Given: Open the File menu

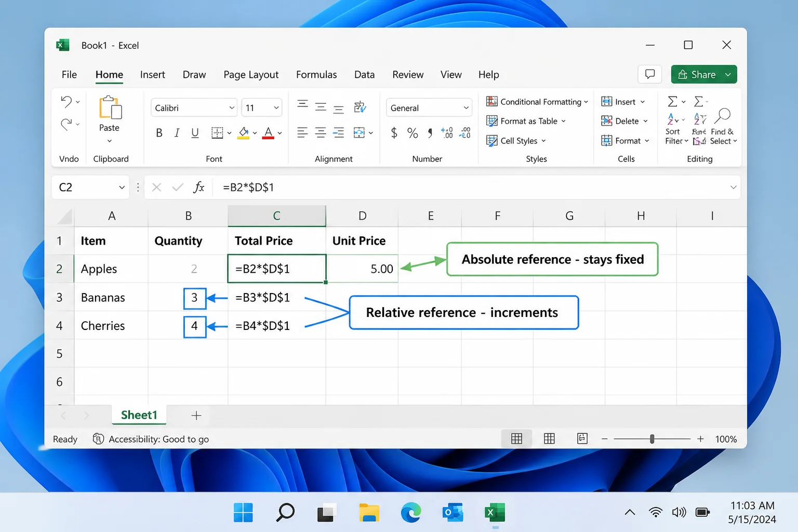Looking at the screenshot, I should click(x=69, y=75).
